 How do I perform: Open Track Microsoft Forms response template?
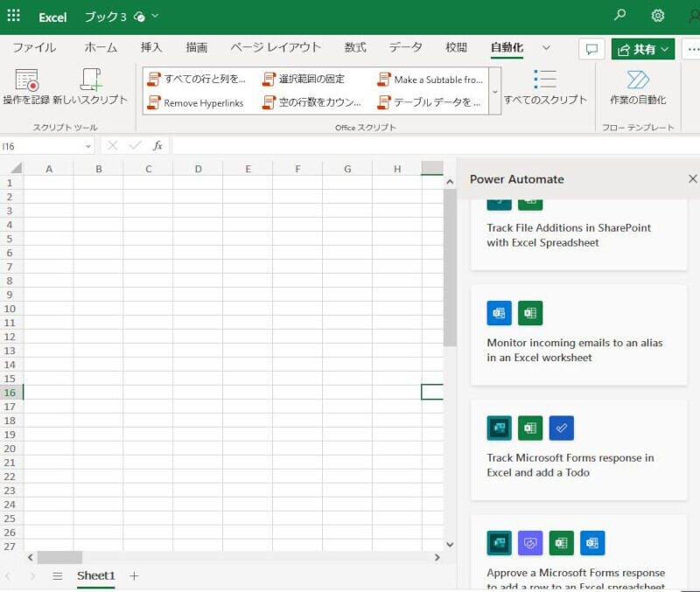(578, 450)
